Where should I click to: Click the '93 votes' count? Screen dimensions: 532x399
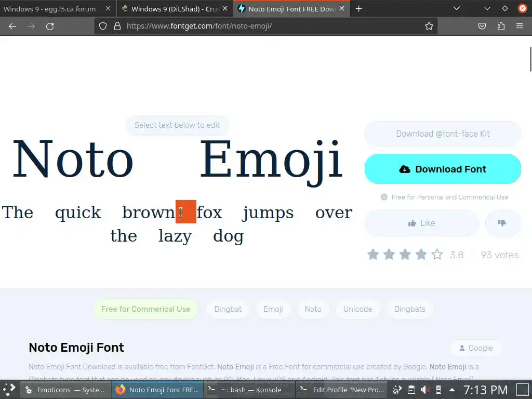pos(500,255)
